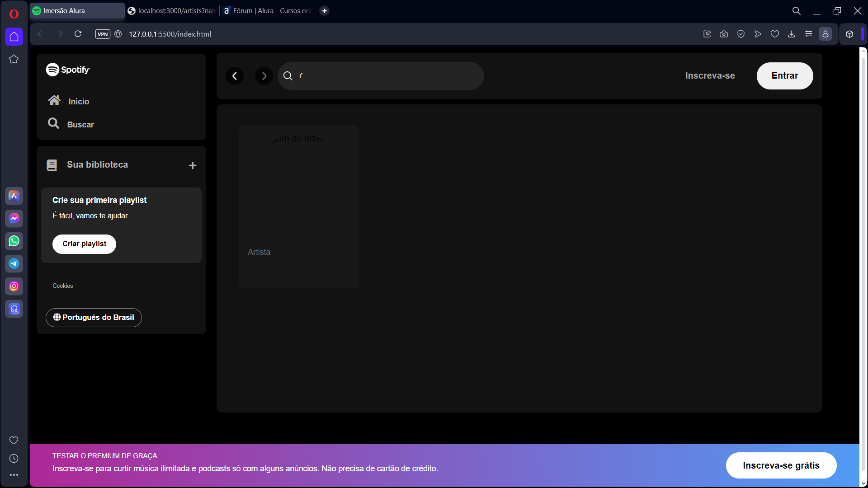Click the Spotify search input field
The width and height of the screenshot is (868, 488).
381,76
